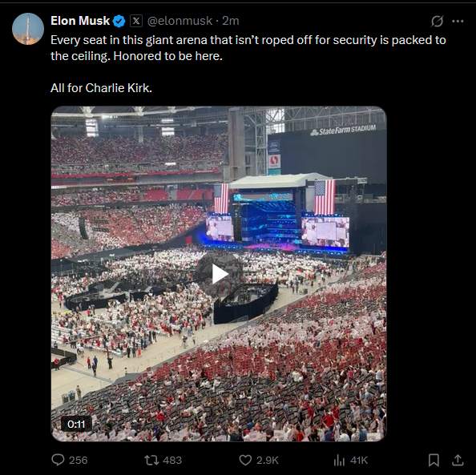This screenshot has width=476, height=475.
Task: Click the Elon Musk display name
Action: click(x=80, y=21)
